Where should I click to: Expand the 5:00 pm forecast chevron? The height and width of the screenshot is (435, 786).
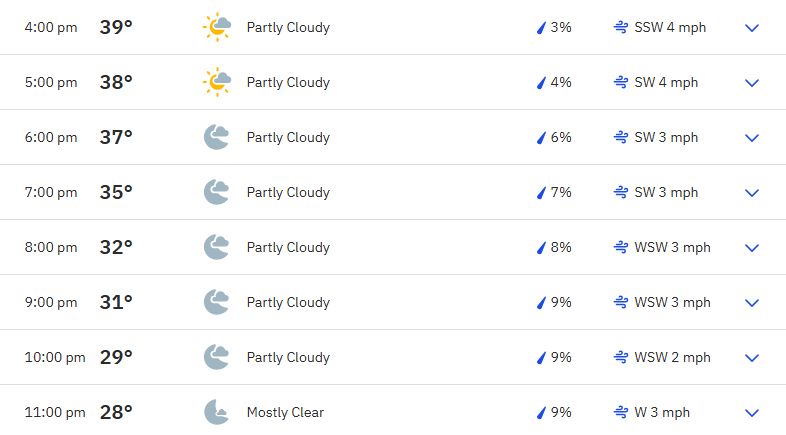coord(752,83)
